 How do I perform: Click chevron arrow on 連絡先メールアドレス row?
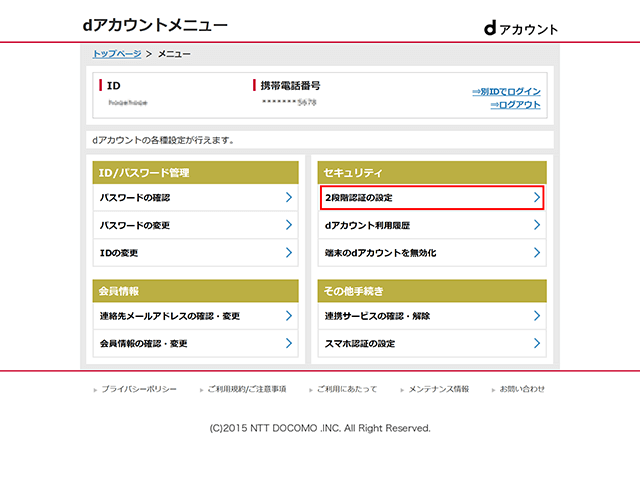pyautogui.click(x=289, y=316)
